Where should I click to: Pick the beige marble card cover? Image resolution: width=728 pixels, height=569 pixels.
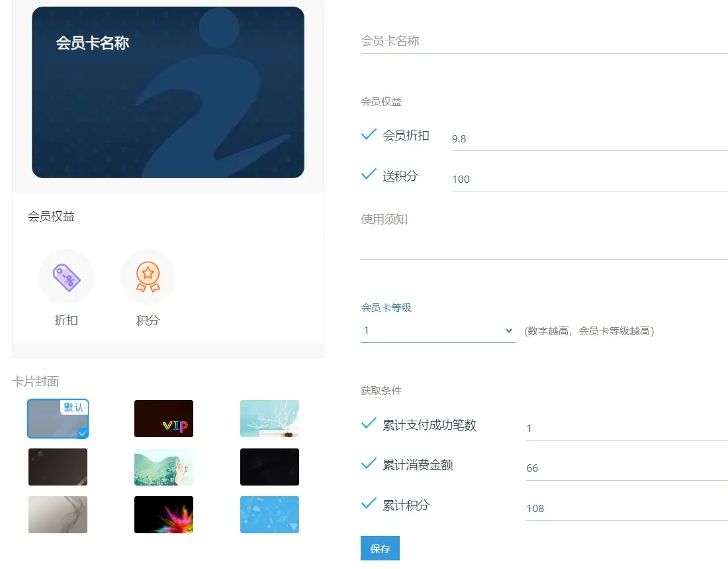[x=58, y=515]
